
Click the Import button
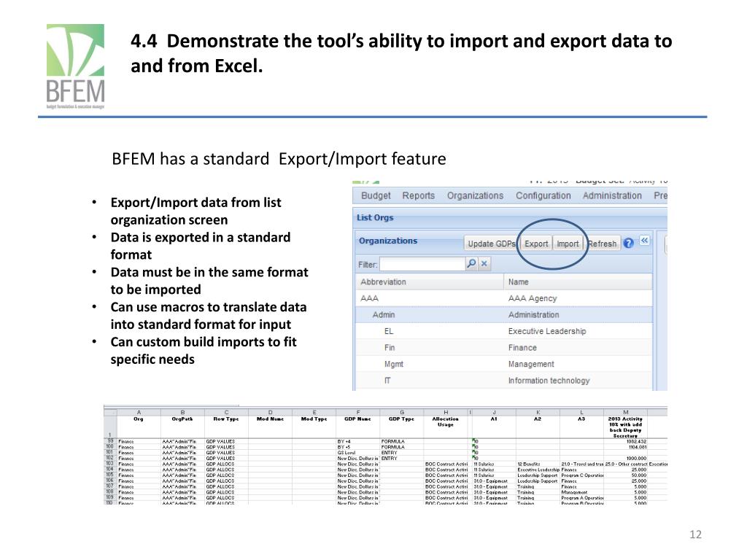[568, 244]
